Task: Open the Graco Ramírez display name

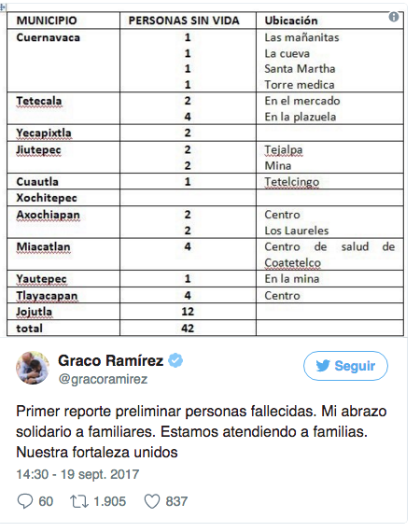Action: click(x=110, y=360)
